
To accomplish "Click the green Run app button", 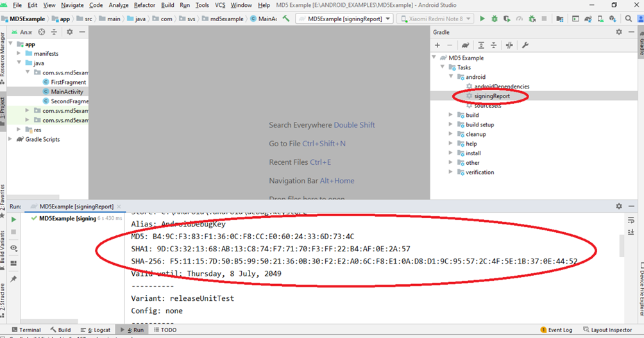I will point(482,19).
